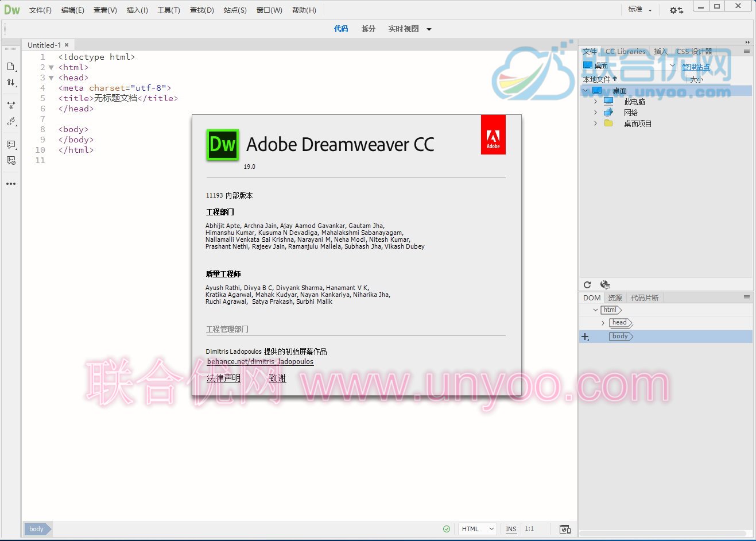Click the 大小 column header
The width and height of the screenshot is (756, 541).
[x=696, y=79]
